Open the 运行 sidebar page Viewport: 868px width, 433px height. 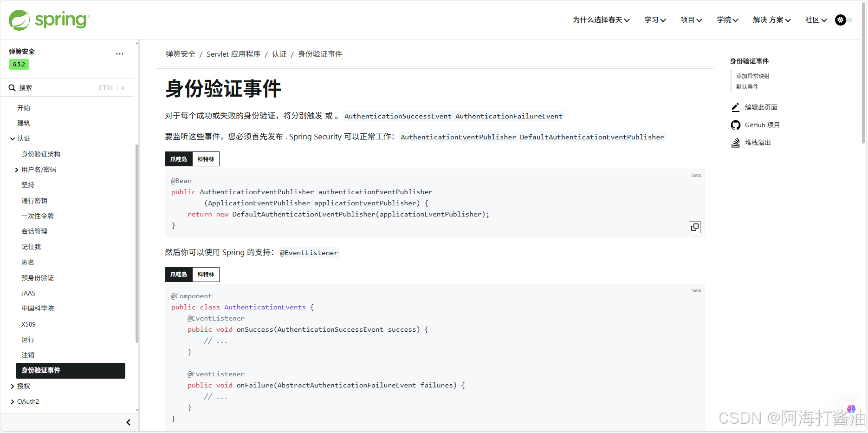[28, 340]
